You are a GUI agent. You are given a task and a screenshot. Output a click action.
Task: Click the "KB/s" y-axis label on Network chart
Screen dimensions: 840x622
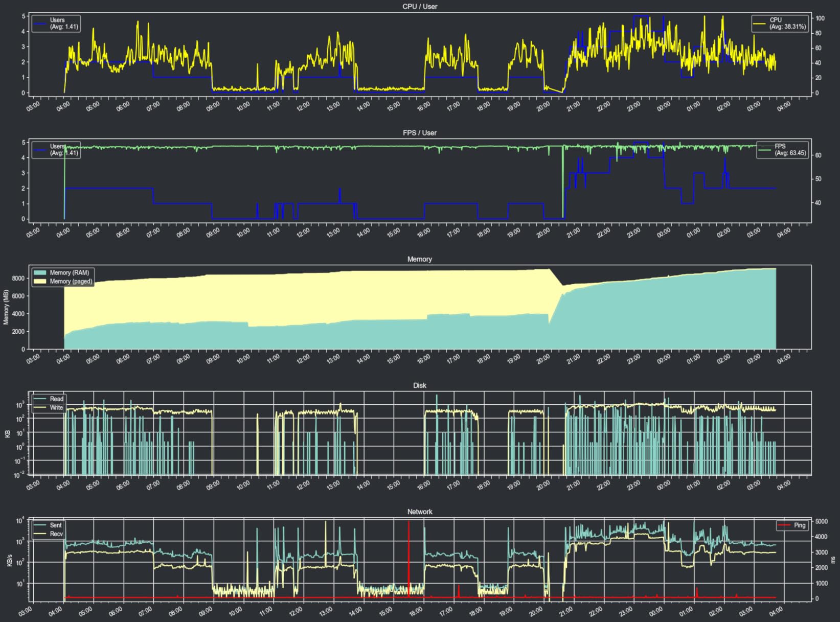click(x=9, y=560)
